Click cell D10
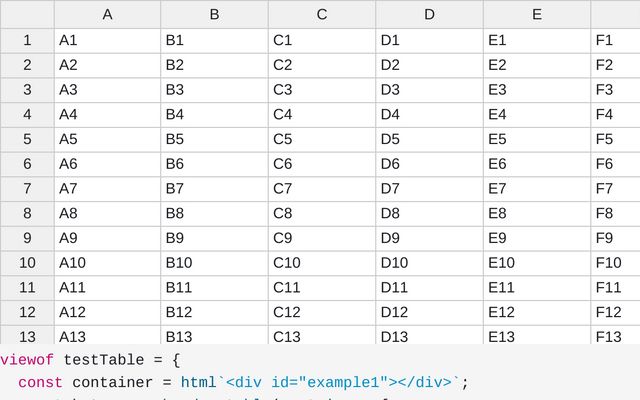This screenshot has width=640, height=400. [429, 263]
